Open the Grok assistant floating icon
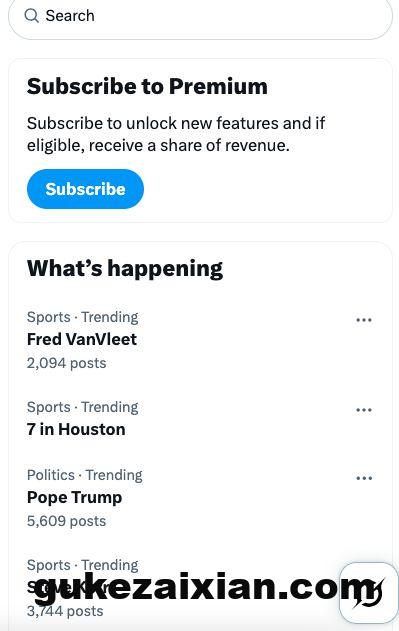 [x=369, y=593]
